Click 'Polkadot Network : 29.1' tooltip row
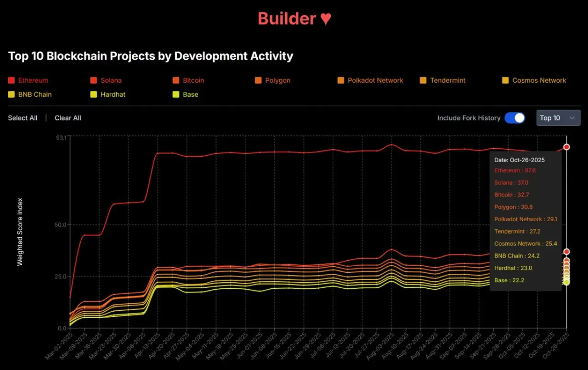Image resolution: width=588 pixels, height=370 pixels. pos(526,219)
